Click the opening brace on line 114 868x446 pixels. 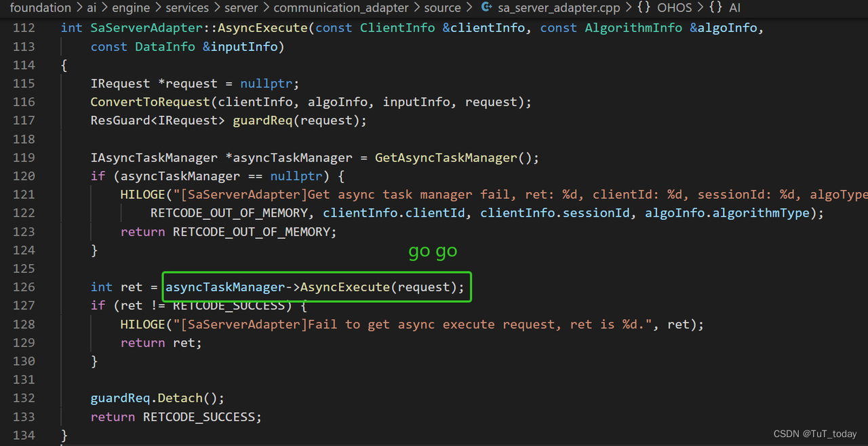[x=64, y=65]
